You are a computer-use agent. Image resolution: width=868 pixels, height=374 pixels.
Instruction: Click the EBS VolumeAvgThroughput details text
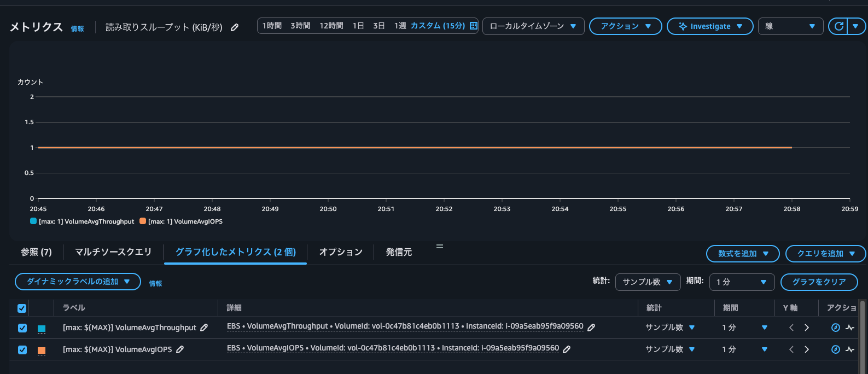(x=405, y=326)
